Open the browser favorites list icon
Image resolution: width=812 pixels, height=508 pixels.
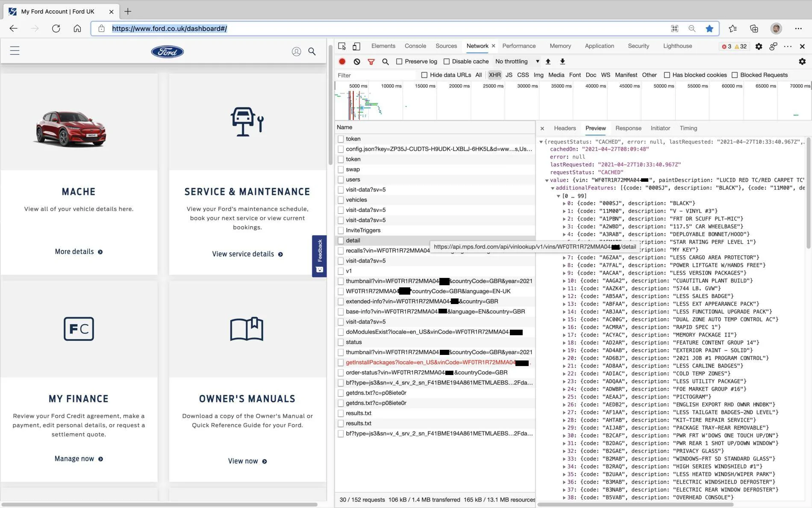(733, 29)
